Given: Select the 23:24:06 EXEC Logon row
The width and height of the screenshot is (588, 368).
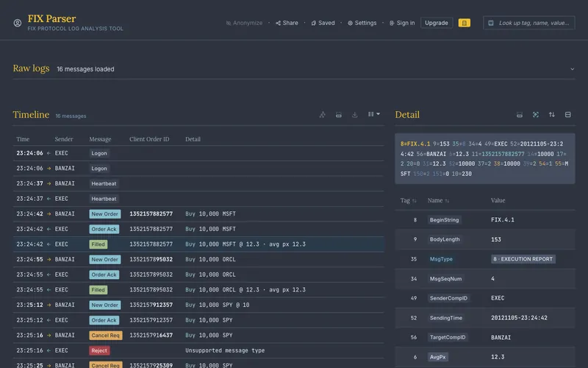Looking at the screenshot, I should (198, 153).
